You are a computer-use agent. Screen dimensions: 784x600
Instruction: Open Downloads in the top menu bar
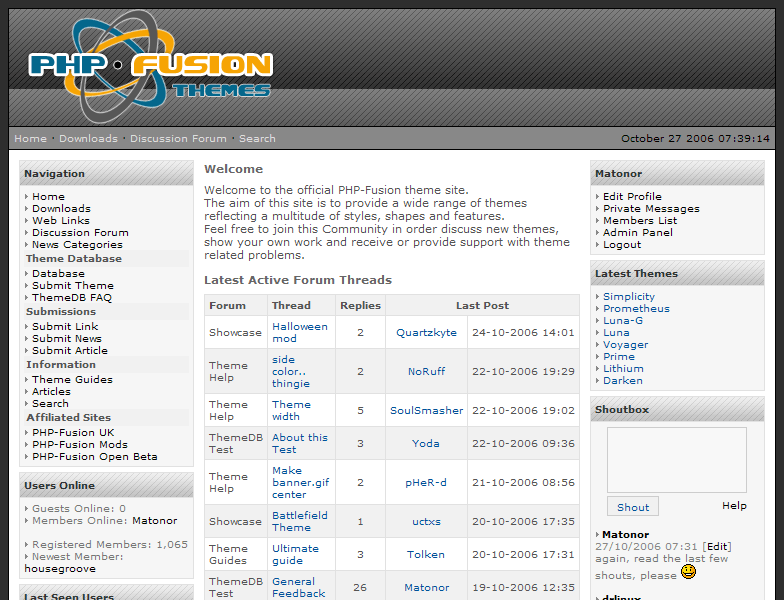pyautogui.click(x=88, y=138)
